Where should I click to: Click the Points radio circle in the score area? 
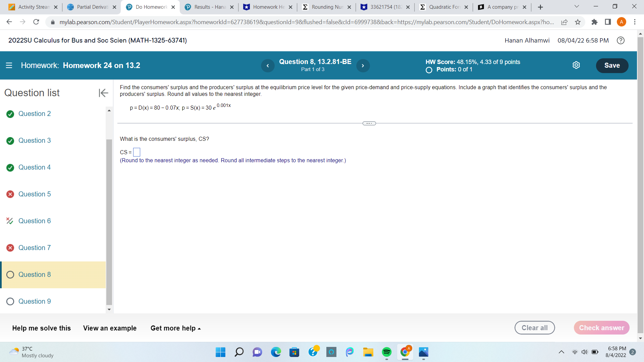[428, 70]
